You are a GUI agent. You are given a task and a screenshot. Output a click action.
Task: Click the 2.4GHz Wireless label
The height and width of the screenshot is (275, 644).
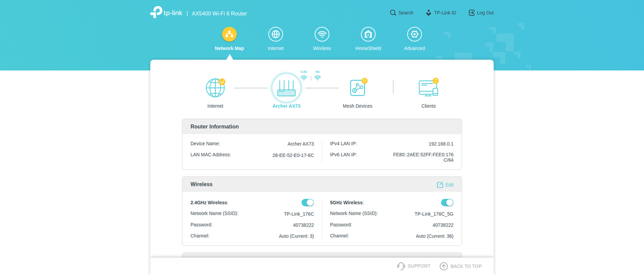pyautogui.click(x=209, y=202)
